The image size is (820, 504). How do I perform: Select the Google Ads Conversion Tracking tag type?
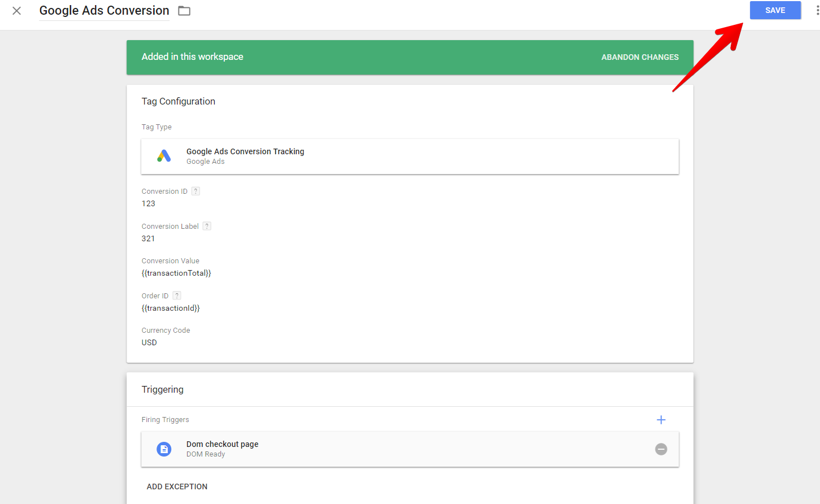[x=410, y=157]
